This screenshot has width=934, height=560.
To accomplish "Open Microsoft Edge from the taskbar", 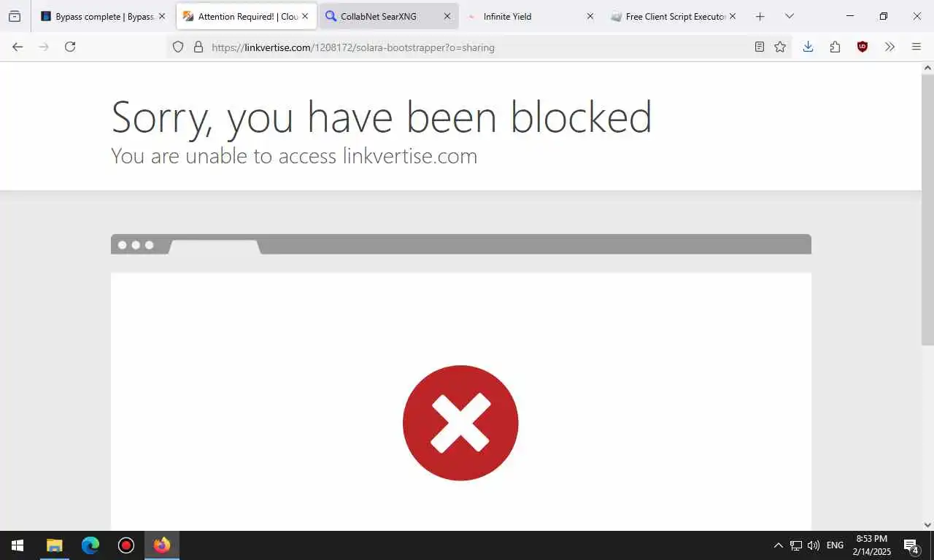I will tap(90, 545).
